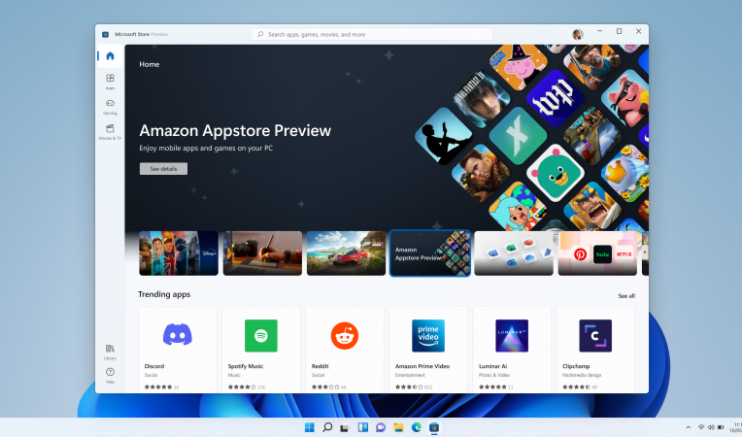Viewport: 742px width, 437px height.
Task: Open taskbar Search
Action: [x=327, y=427]
